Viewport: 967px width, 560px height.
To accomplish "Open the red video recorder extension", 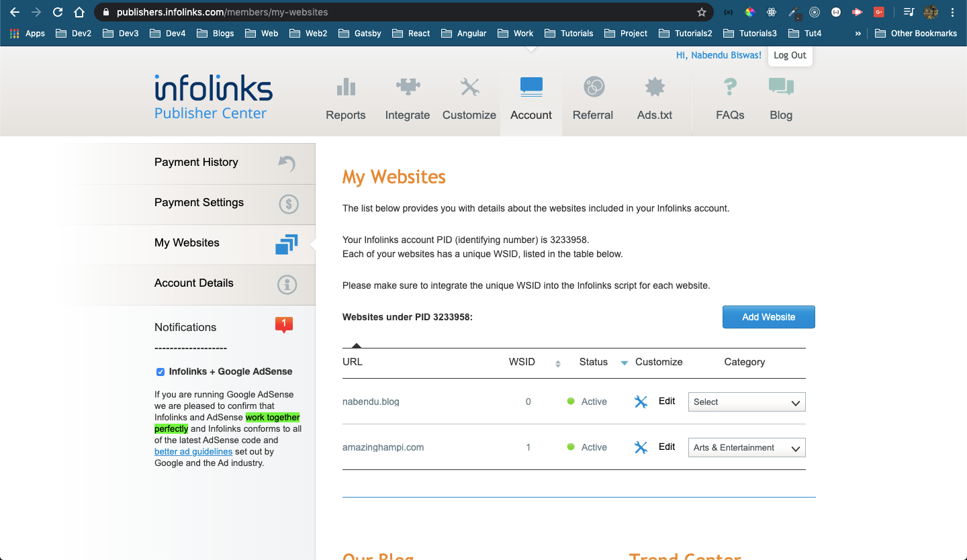I will [857, 12].
